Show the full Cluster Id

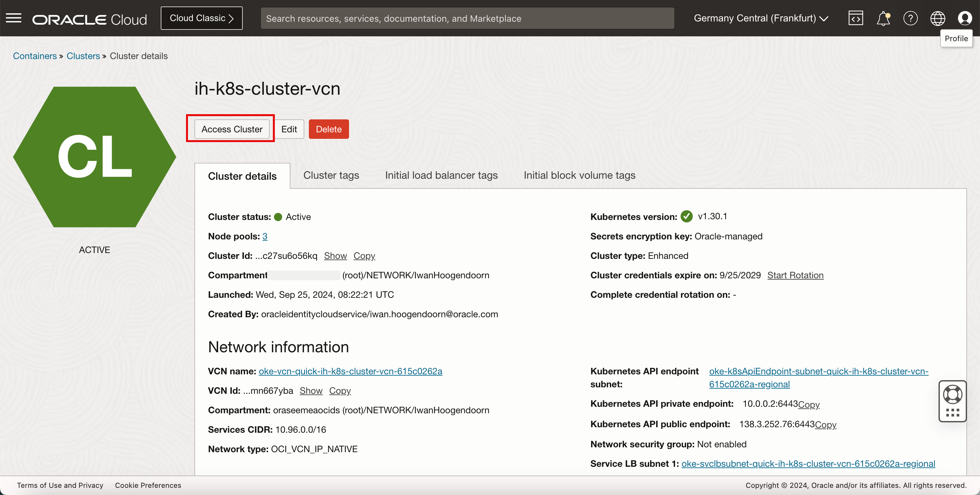click(x=335, y=256)
